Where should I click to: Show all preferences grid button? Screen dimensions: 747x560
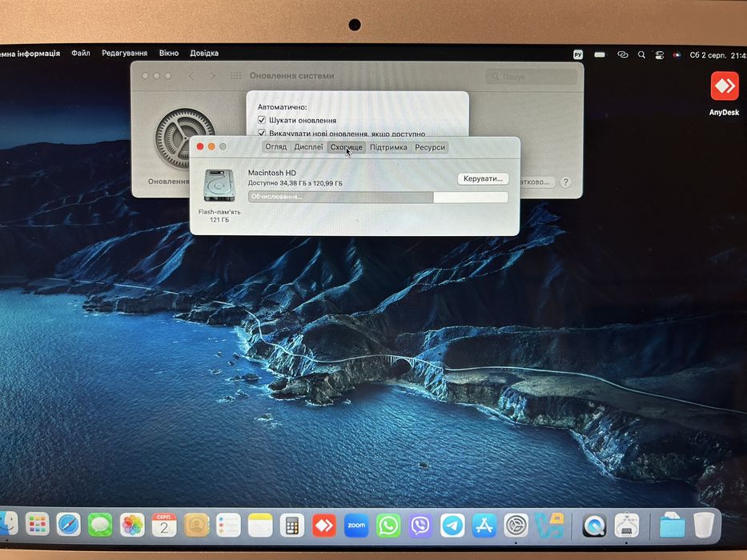click(x=236, y=76)
